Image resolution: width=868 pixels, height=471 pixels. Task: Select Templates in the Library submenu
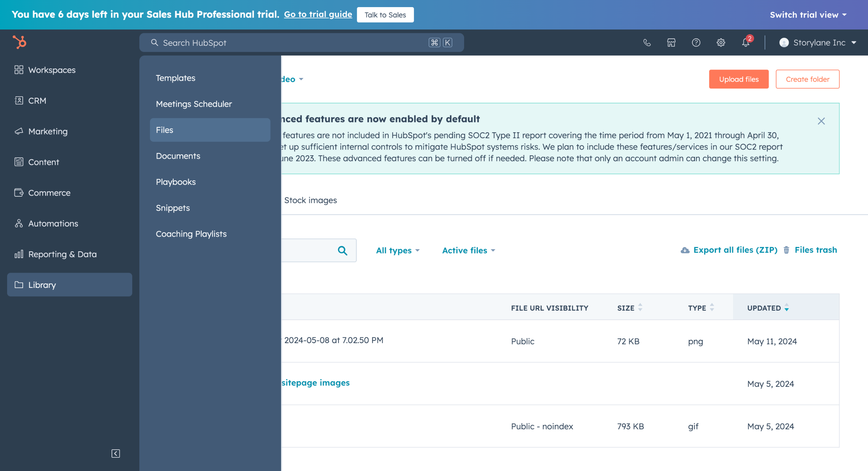(210, 78)
